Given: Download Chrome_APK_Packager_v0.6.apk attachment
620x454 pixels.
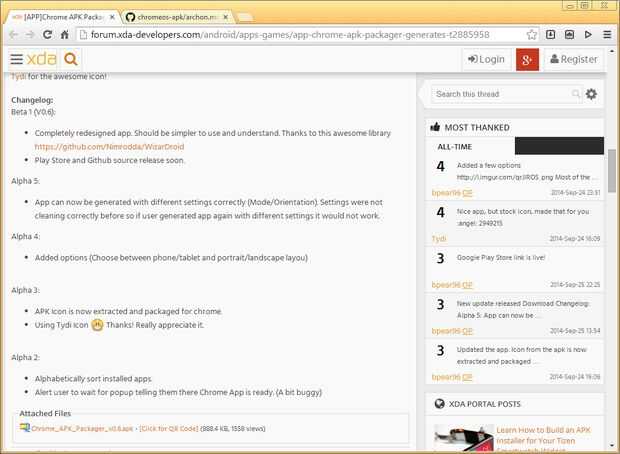Looking at the screenshot, I should (x=82, y=429).
